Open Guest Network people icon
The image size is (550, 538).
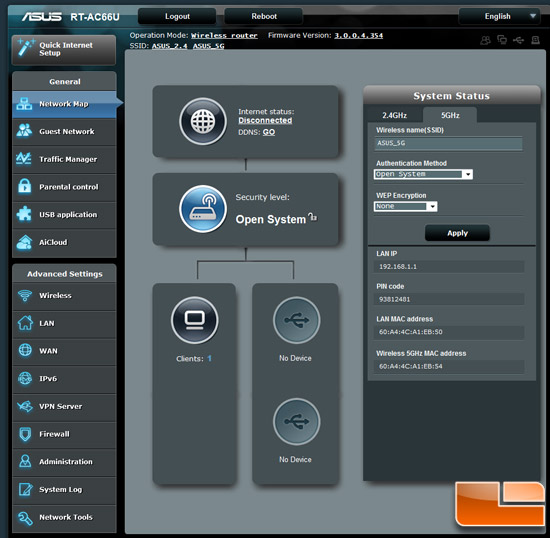pos(24,131)
